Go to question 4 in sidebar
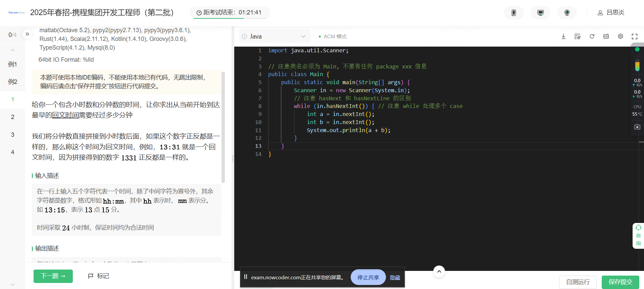Viewport: 644px width, 289px height. click(12, 152)
